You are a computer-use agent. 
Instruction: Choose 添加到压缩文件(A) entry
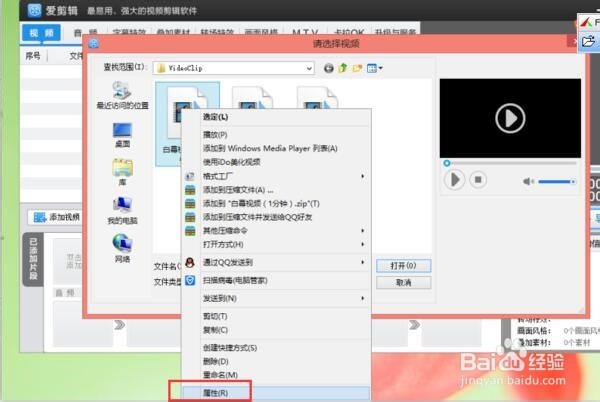[x=276, y=190]
